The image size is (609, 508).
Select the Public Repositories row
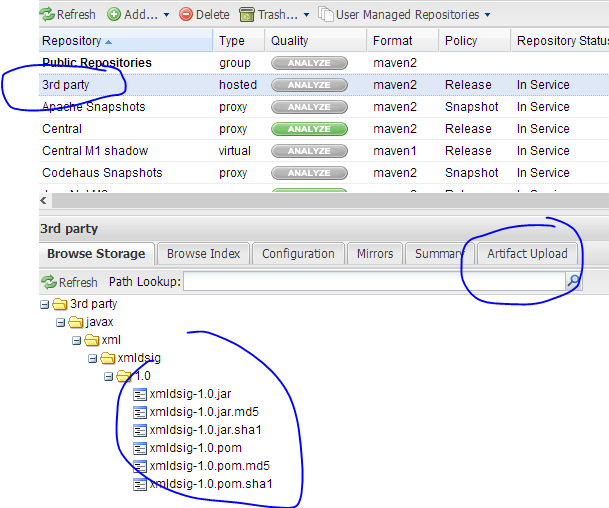(324, 63)
